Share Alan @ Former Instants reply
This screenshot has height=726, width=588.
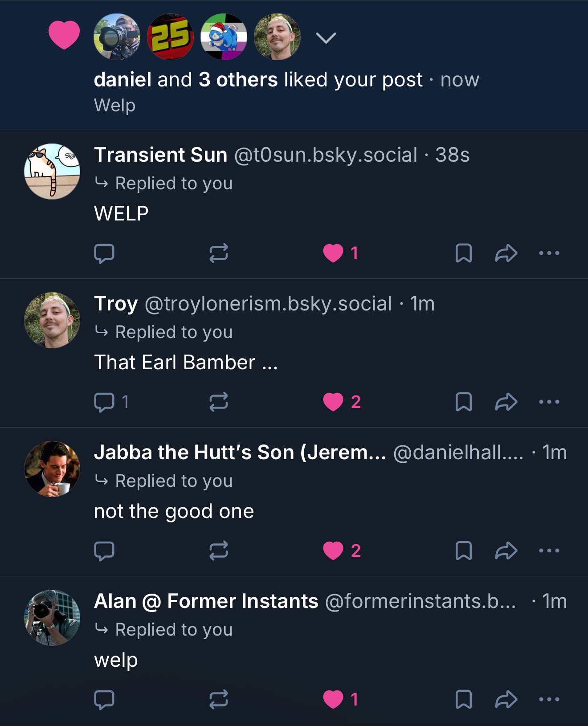click(x=506, y=699)
